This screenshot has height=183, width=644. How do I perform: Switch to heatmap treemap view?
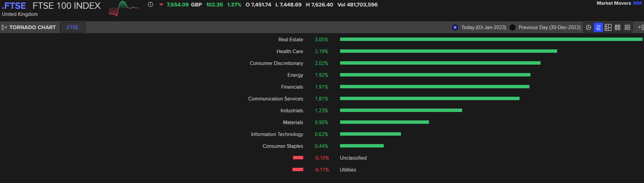point(608,27)
